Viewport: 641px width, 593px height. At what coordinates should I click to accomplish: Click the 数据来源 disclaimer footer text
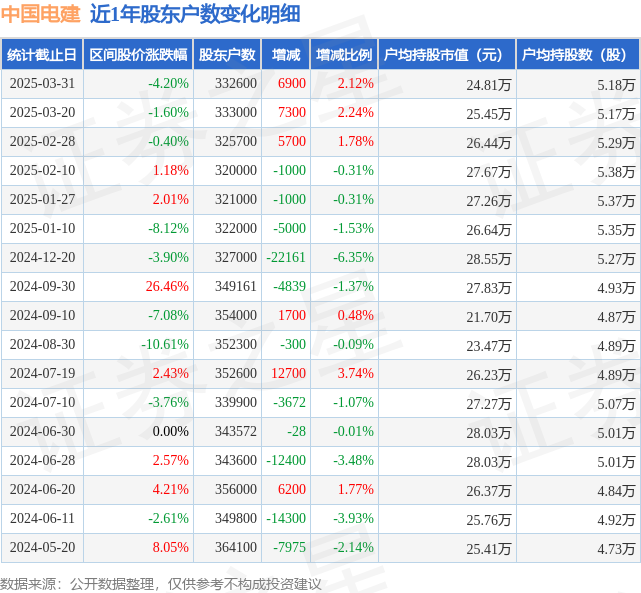click(x=161, y=584)
